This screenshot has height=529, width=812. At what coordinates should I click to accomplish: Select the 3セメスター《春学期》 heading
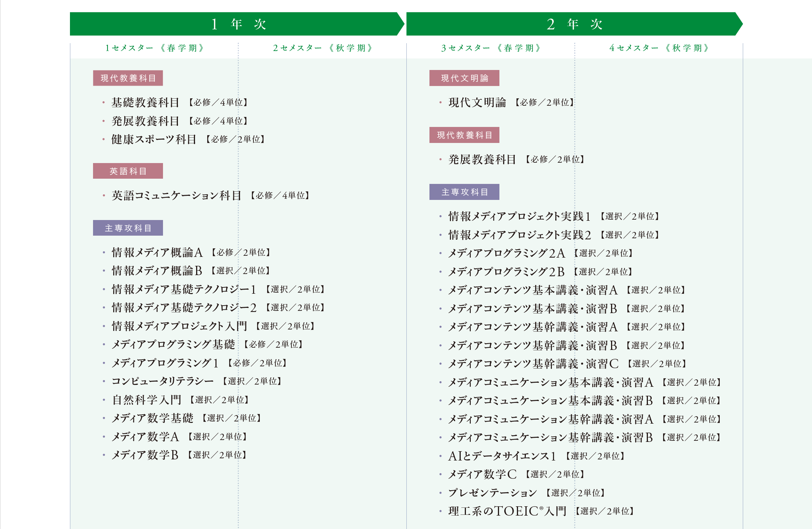(x=491, y=48)
